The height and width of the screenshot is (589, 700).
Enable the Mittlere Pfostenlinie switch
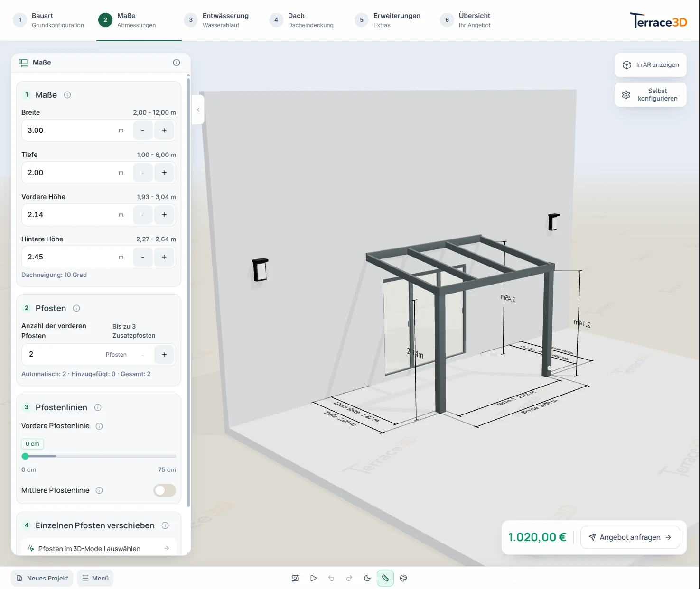[165, 490]
